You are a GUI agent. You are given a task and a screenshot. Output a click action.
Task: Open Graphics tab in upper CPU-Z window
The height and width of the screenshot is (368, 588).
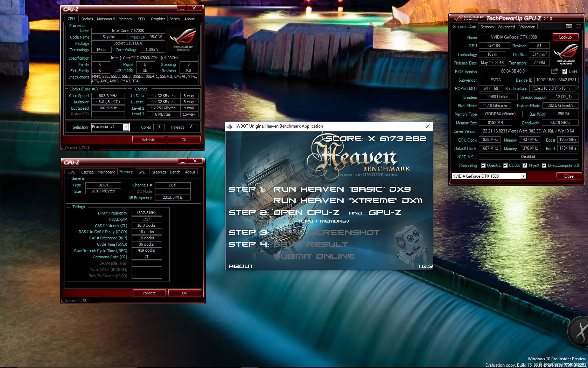[x=158, y=19]
